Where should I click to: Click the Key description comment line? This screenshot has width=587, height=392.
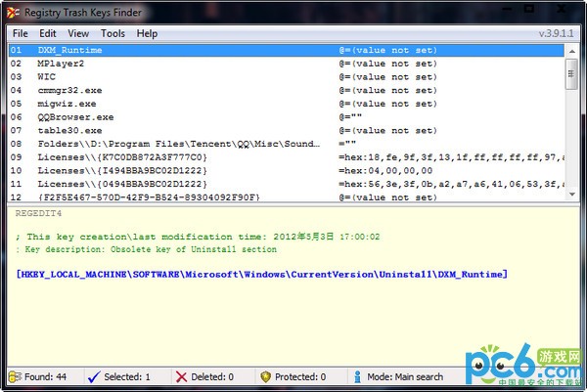(146, 249)
